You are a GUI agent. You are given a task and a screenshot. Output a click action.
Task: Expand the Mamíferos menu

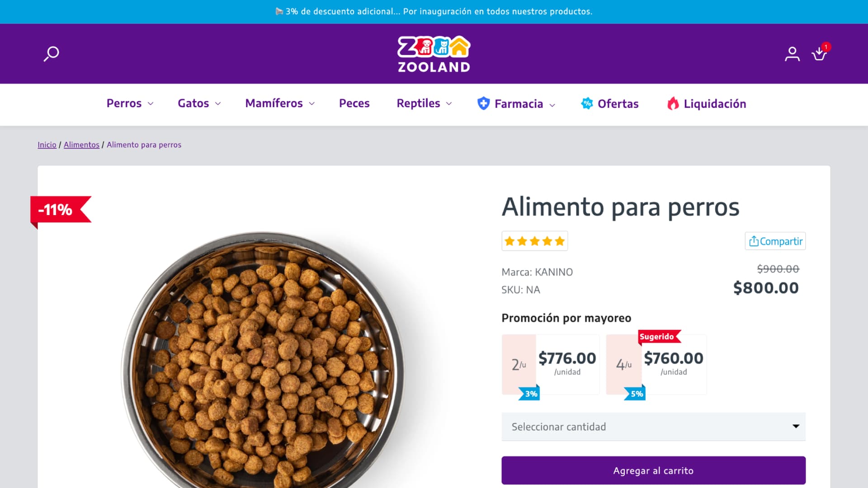pyautogui.click(x=280, y=103)
